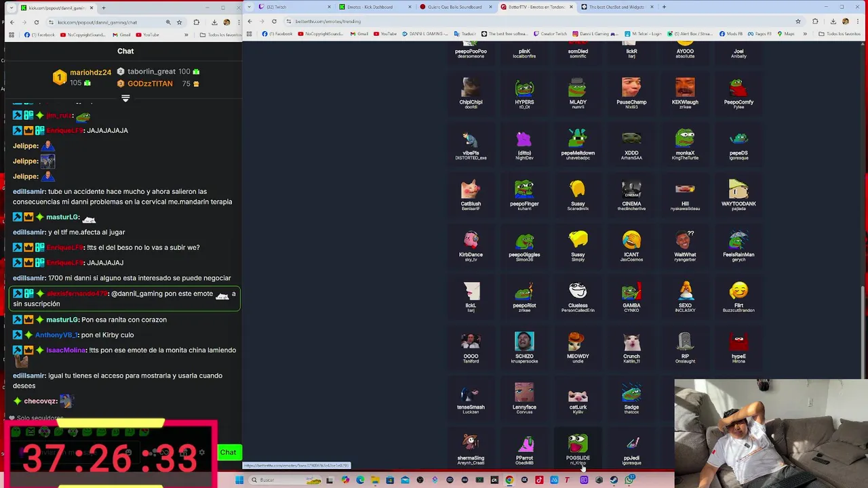Open the tenseSmash emote

point(471,399)
